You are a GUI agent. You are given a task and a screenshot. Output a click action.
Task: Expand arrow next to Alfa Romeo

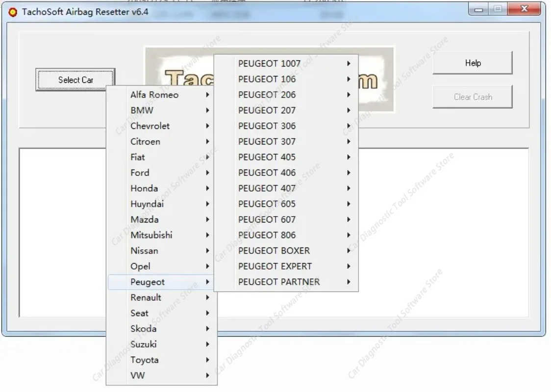pos(208,95)
